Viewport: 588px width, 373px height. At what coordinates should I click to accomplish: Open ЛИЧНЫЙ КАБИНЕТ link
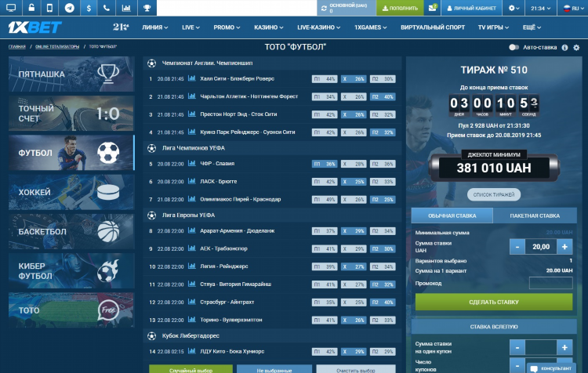[472, 8]
